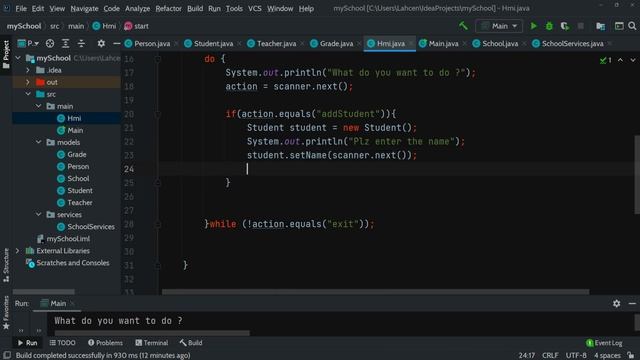Click the editor horizontal scrollbar
Viewport: 640px width, 360px height.
(x=376, y=292)
